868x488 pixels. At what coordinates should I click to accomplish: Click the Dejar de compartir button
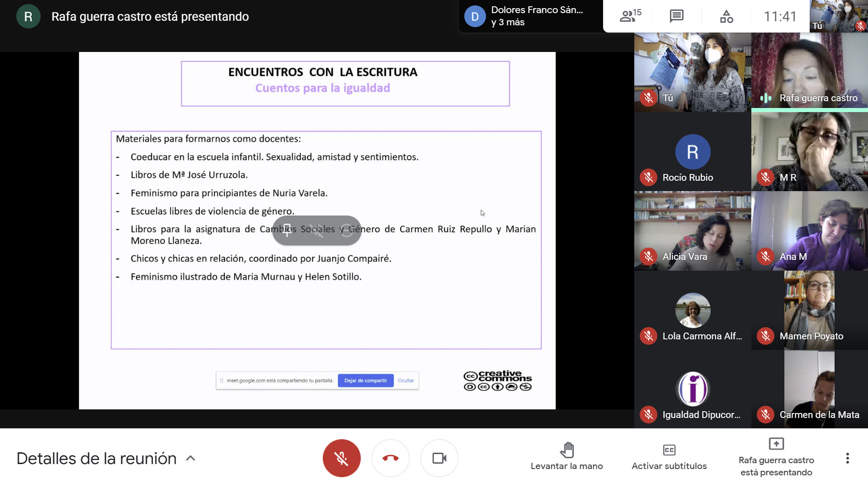tap(366, 380)
